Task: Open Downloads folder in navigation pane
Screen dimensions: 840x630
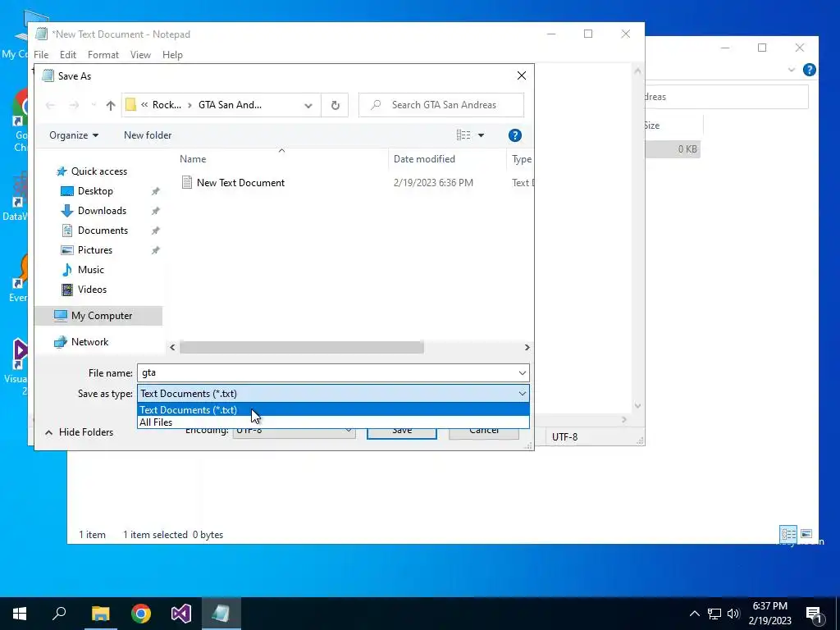Action: point(102,211)
